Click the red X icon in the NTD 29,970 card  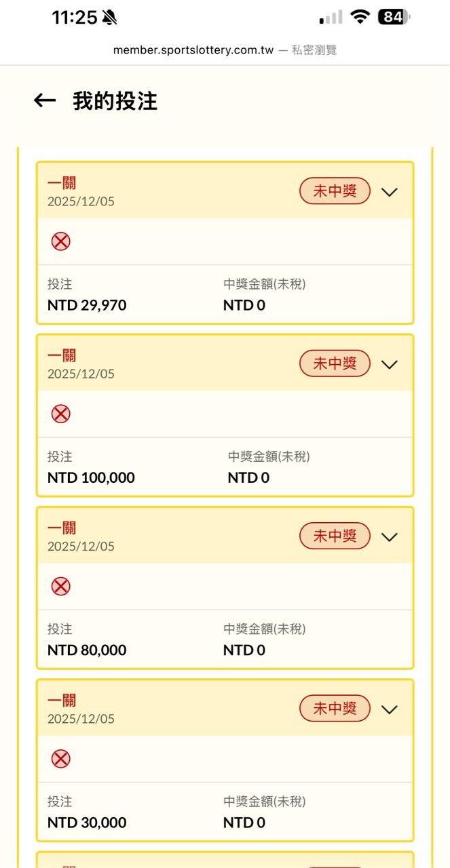click(x=61, y=241)
